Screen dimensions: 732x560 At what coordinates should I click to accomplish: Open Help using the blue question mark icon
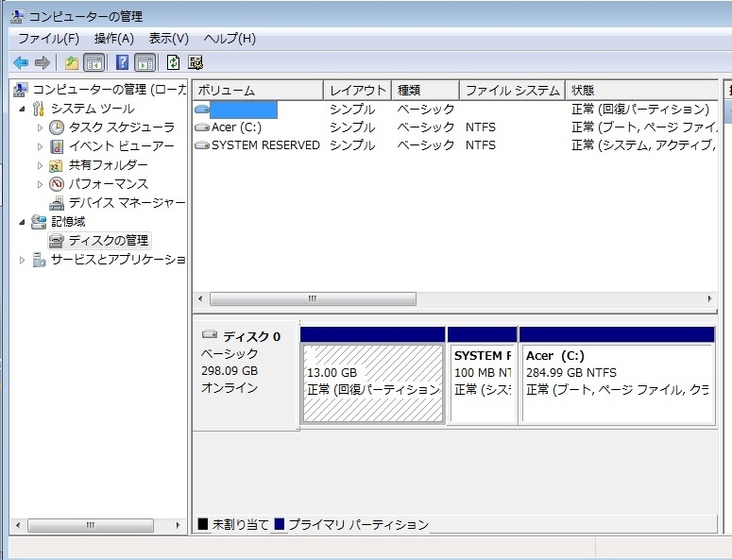click(122, 62)
